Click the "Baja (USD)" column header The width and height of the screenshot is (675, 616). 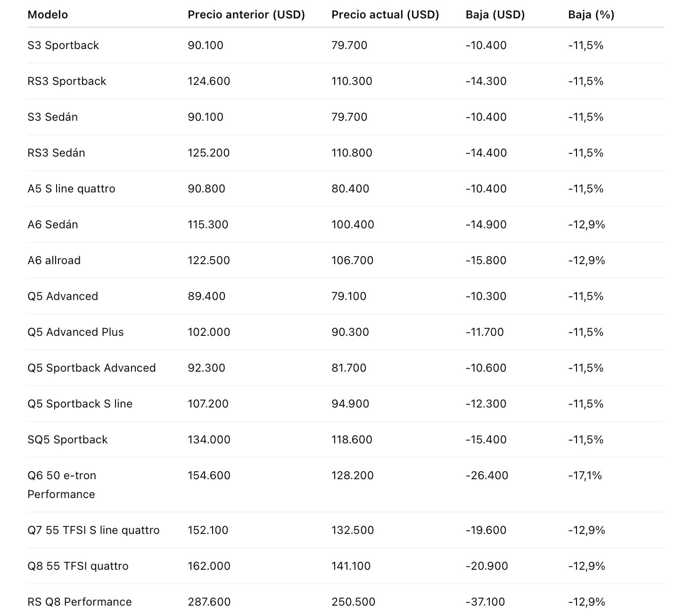click(495, 15)
